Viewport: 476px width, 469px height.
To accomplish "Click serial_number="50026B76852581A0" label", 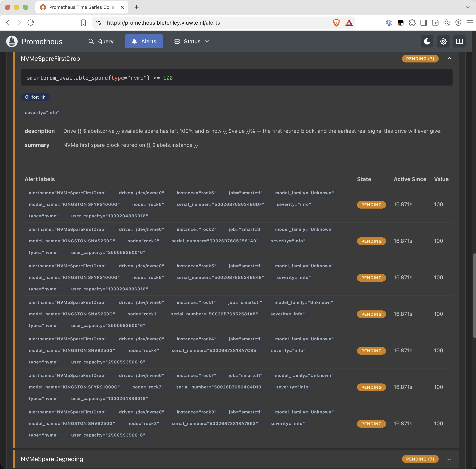I will point(215,241).
